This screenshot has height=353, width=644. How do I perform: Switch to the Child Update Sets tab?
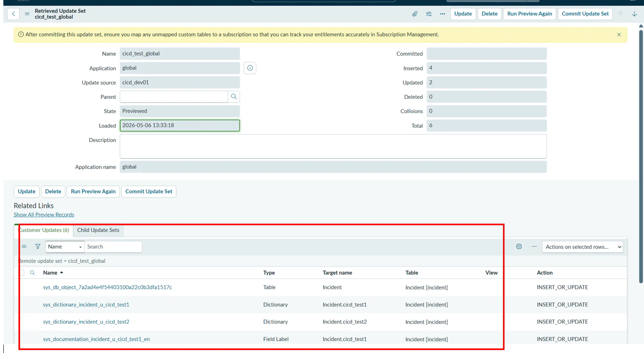click(x=98, y=230)
